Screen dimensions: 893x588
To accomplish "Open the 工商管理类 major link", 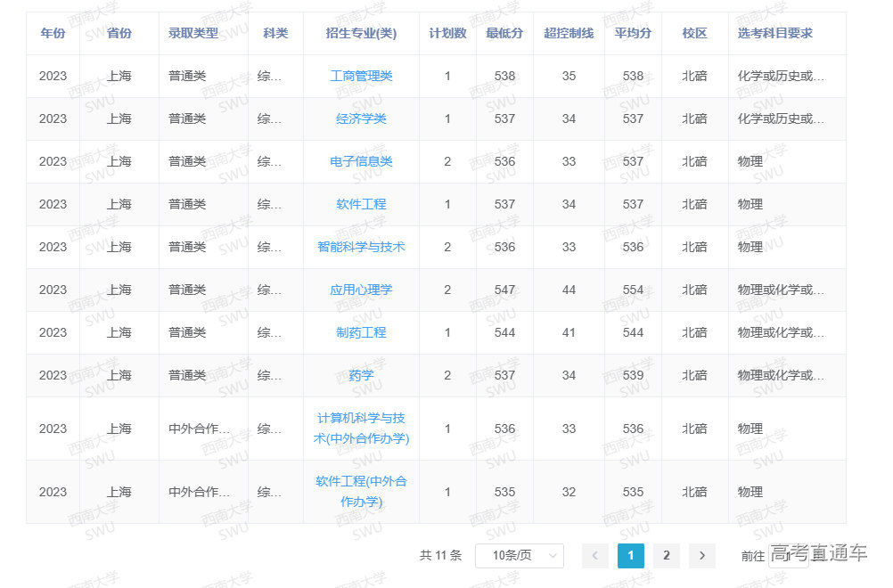I will (x=361, y=77).
